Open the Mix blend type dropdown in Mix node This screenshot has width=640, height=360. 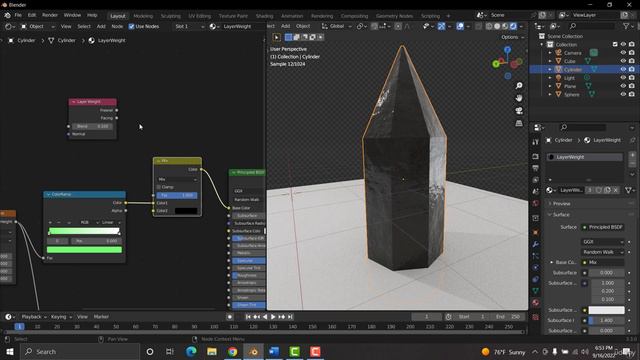point(177,179)
